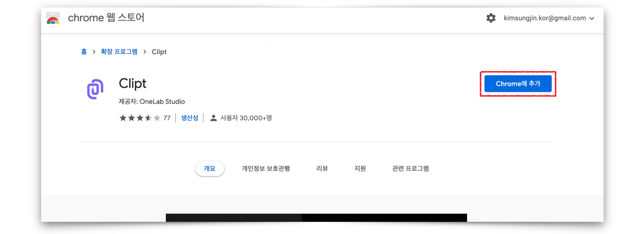
Task: Click the Chrome Web Store rainbow logo
Action: tap(53, 18)
